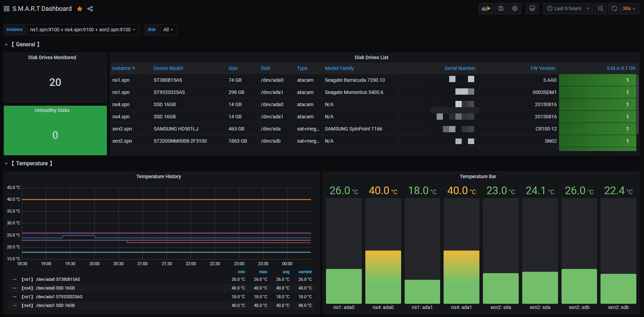Zoom out the time range
The width and height of the screenshot is (644, 317).
point(601,9)
